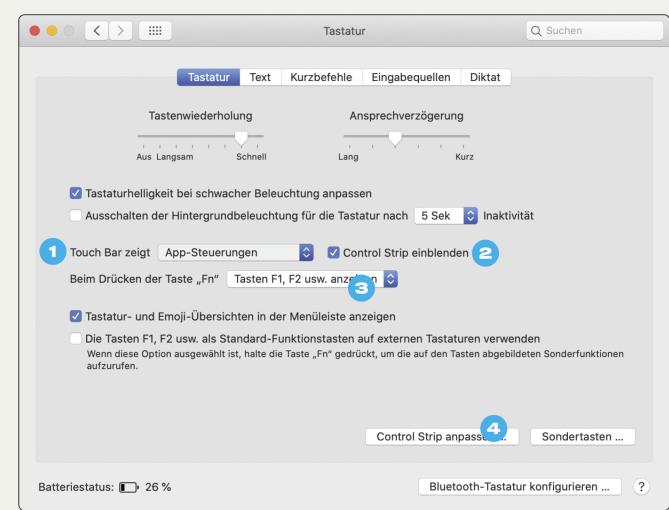Uncheck Control Strip einblenden

pyautogui.click(x=333, y=253)
